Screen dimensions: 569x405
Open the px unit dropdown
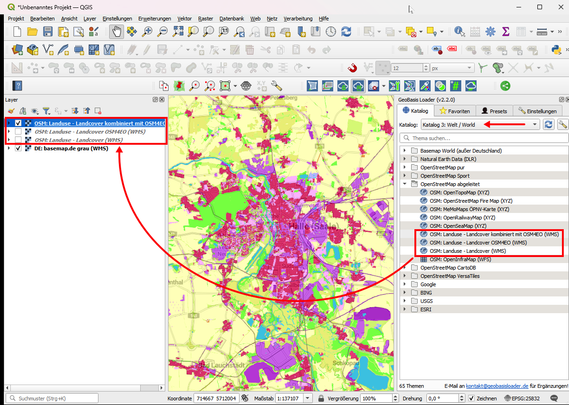[x=452, y=68]
